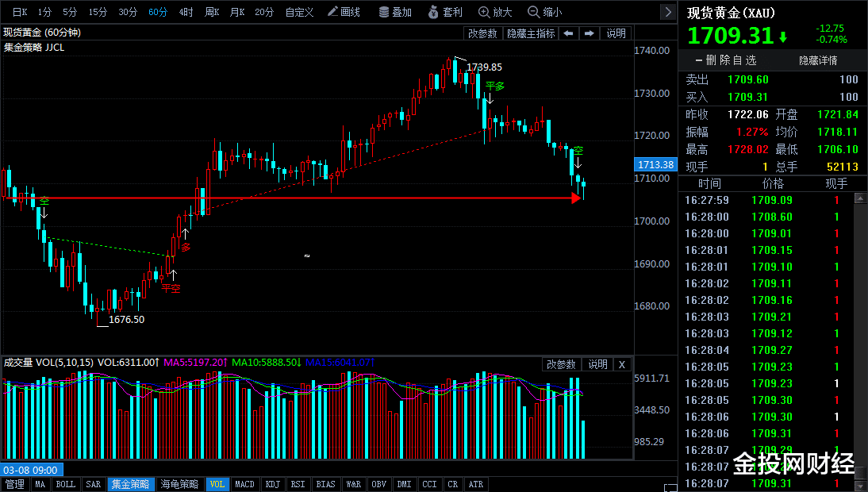Open the 管理 indicator management menu
The image size is (868, 492).
coord(13,484)
